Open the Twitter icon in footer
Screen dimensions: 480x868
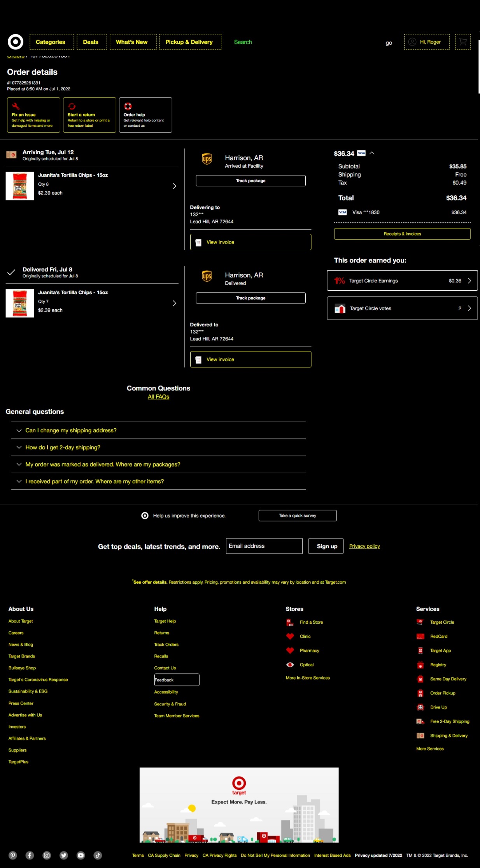pos(64,855)
